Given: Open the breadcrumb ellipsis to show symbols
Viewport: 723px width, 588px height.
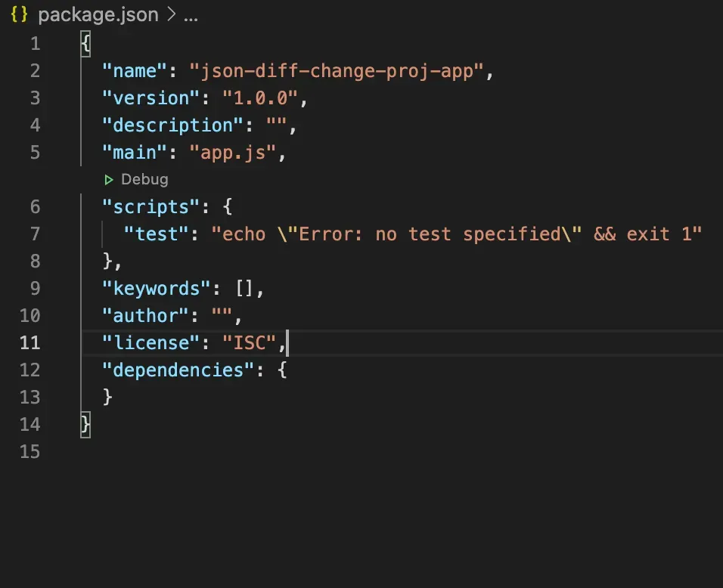Looking at the screenshot, I should pos(191,14).
